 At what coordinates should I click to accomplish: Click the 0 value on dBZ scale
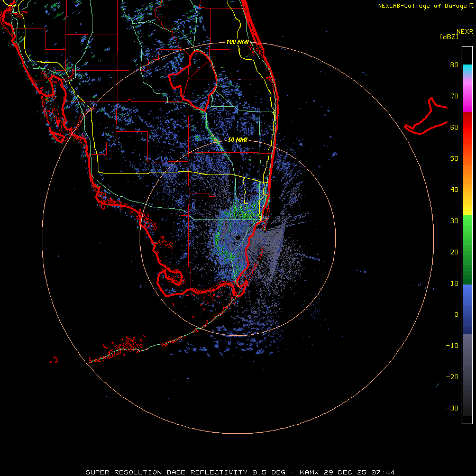click(x=456, y=315)
